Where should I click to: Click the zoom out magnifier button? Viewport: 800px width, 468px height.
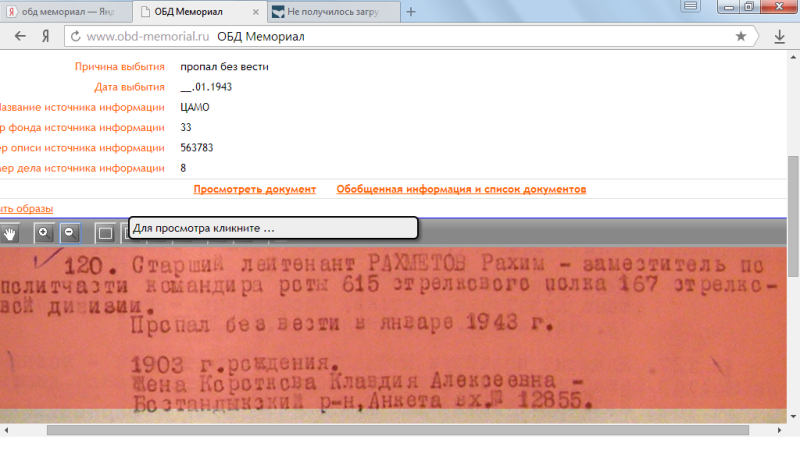pyautogui.click(x=68, y=233)
